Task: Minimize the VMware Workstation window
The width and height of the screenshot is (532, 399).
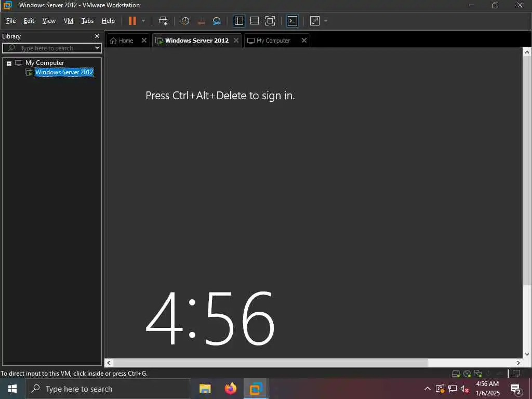Action: 471,5
